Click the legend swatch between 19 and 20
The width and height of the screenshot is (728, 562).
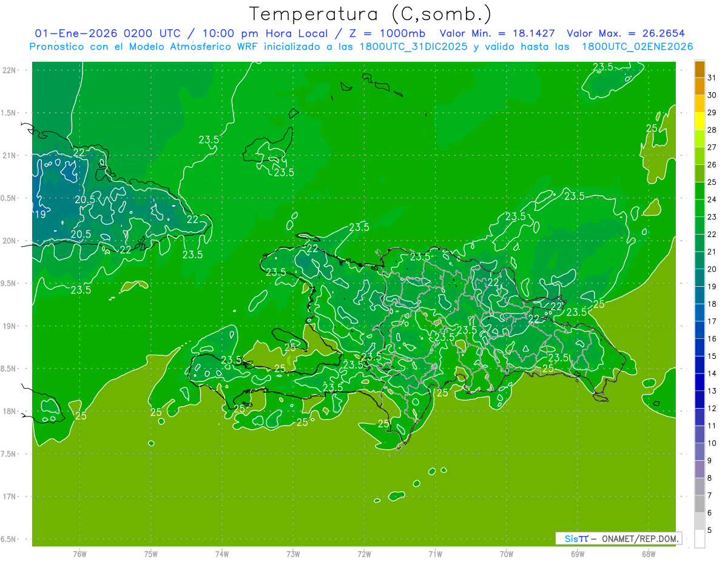699,278
